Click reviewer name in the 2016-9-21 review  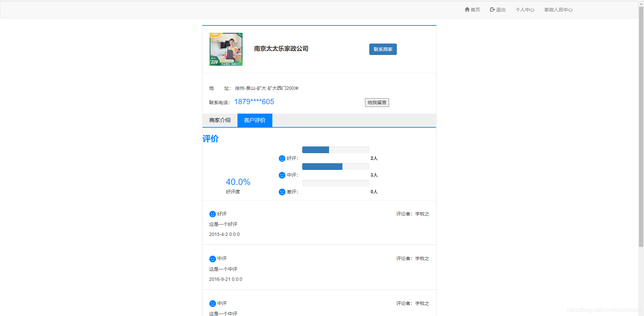pos(422,258)
